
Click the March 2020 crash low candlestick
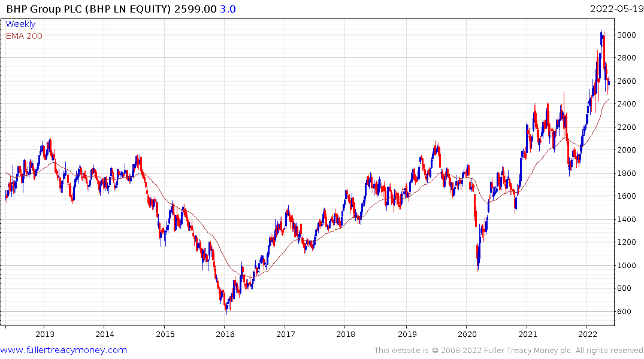tap(477, 258)
